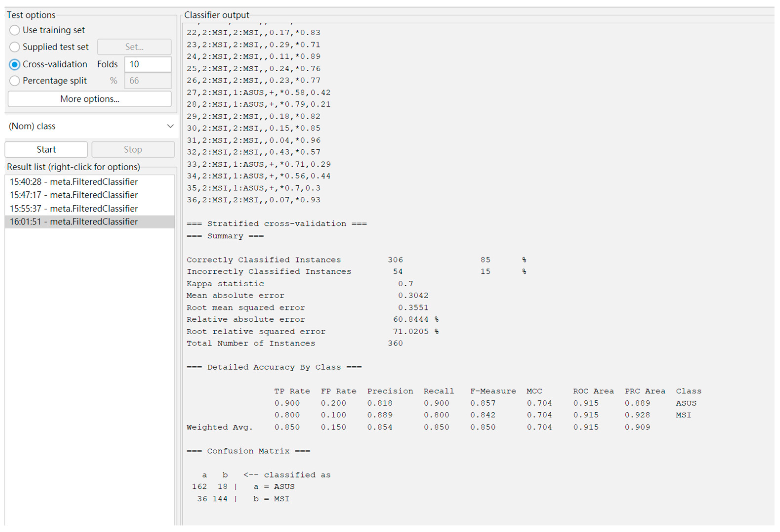Click prediction row 27 with ASUS error
The width and height of the screenshot is (780, 532).
pyautogui.click(x=258, y=93)
